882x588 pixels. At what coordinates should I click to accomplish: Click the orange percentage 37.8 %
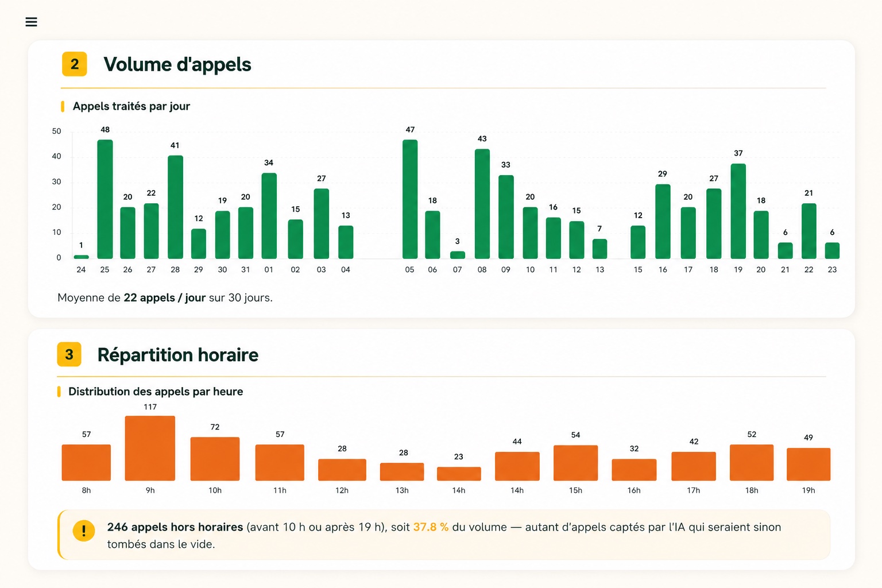(x=431, y=527)
